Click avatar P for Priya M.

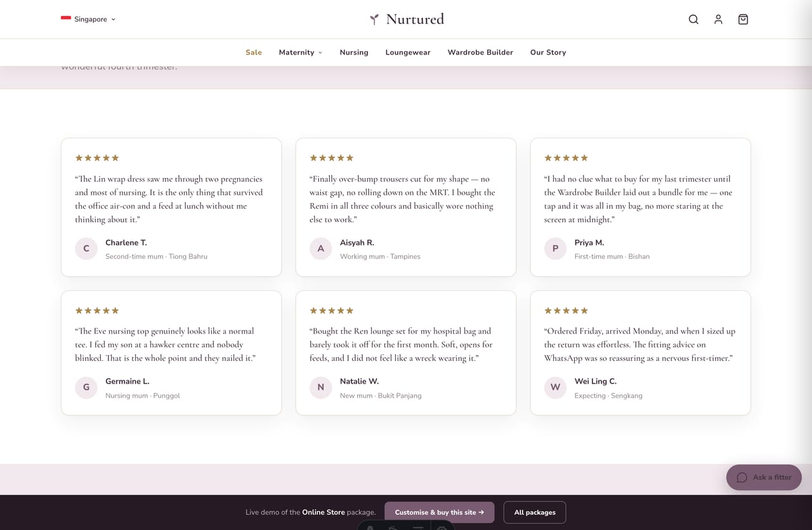point(556,249)
